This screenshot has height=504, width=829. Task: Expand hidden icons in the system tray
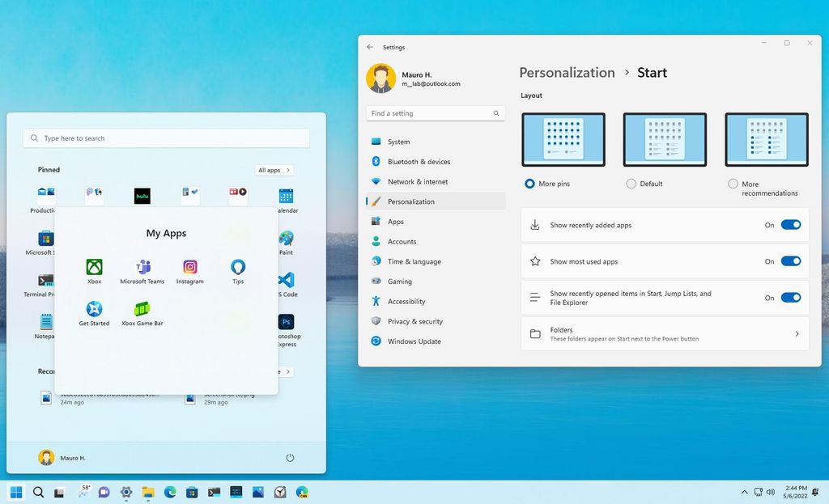[744, 492]
